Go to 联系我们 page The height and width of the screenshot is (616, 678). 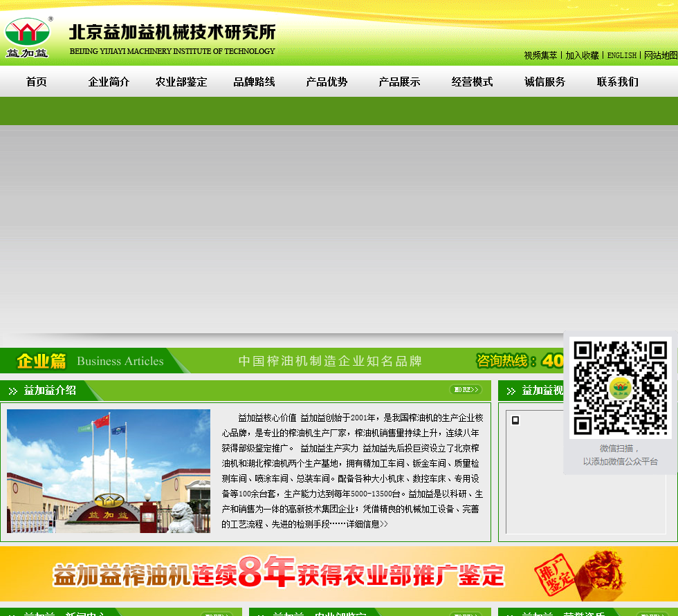pyautogui.click(x=617, y=82)
